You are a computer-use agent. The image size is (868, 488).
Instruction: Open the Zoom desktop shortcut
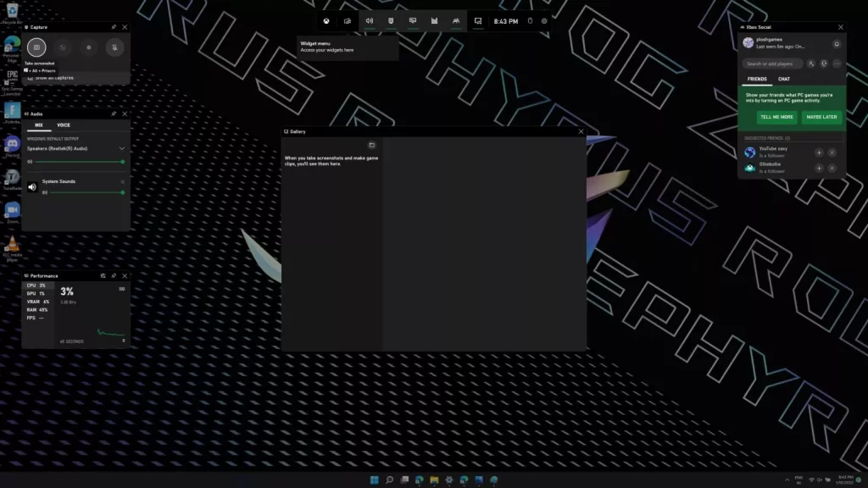(x=12, y=213)
